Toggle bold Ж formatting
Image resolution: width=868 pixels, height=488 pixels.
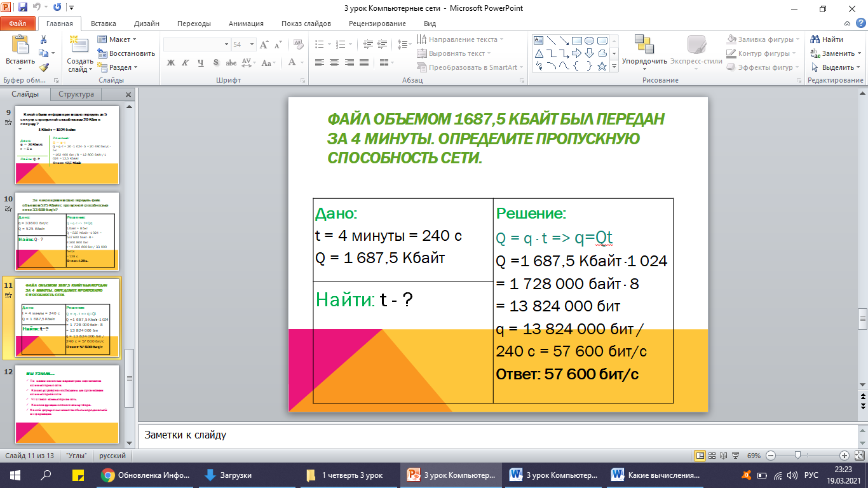click(x=170, y=62)
